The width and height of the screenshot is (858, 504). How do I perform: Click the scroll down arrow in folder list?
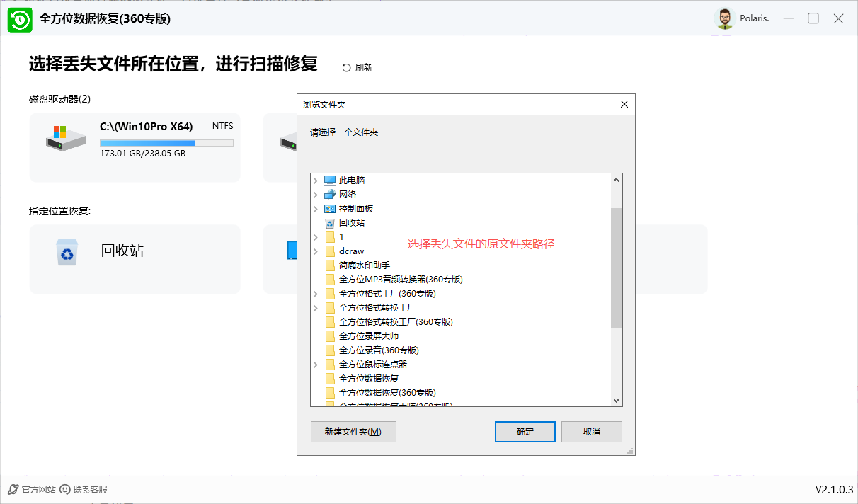tap(616, 401)
